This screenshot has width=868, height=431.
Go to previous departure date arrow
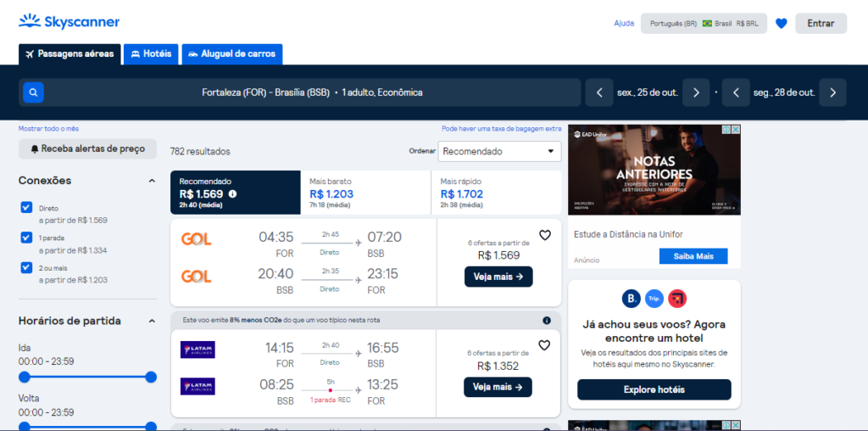tap(599, 92)
